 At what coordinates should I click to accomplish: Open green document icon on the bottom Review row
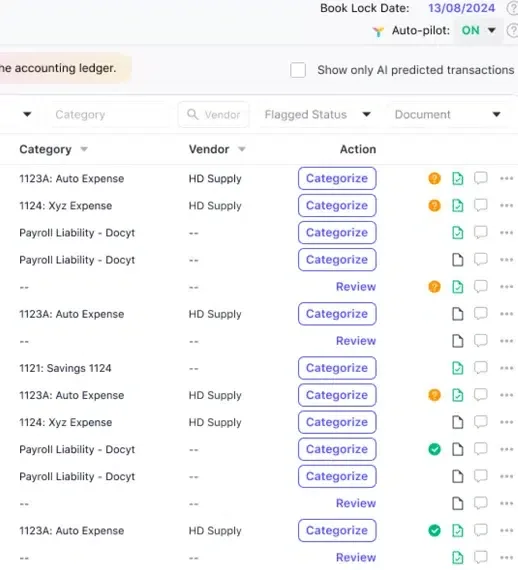458,558
